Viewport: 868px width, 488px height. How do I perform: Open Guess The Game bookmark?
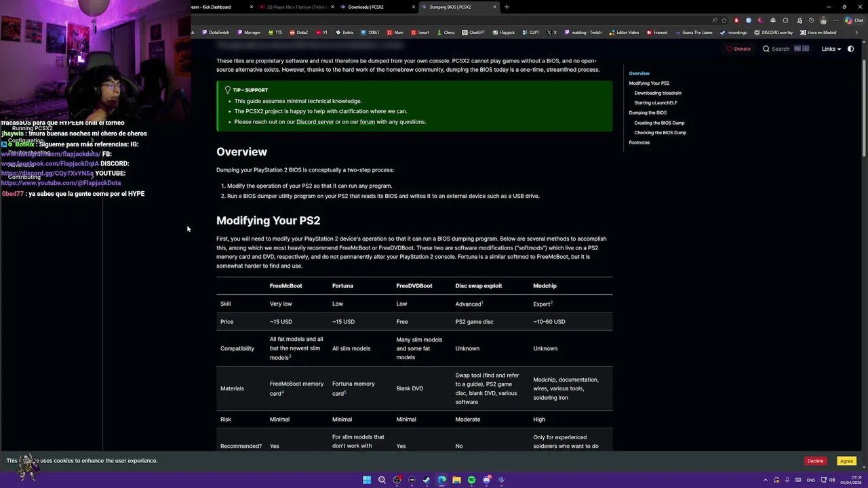[694, 33]
